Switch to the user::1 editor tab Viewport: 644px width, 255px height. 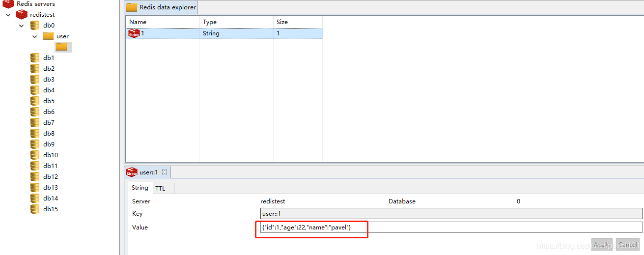click(x=148, y=172)
